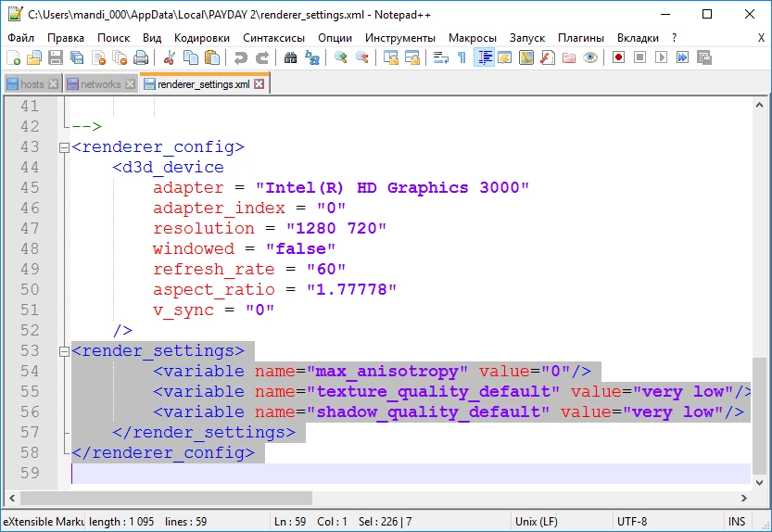
Task: Click the New file toolbar icon
Action: point(13,57)
